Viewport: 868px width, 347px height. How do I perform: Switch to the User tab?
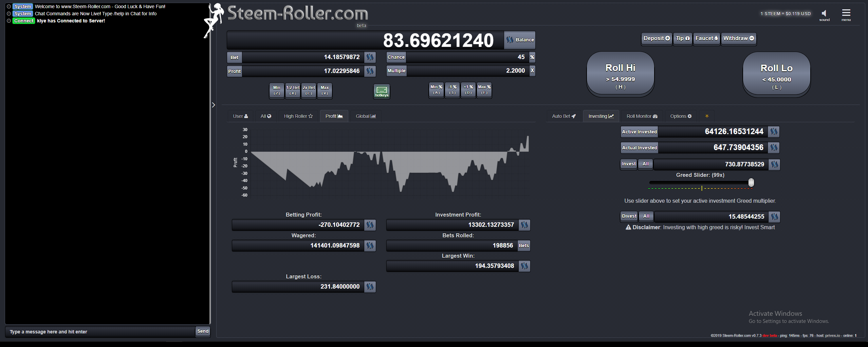click(x=240, y=116)
